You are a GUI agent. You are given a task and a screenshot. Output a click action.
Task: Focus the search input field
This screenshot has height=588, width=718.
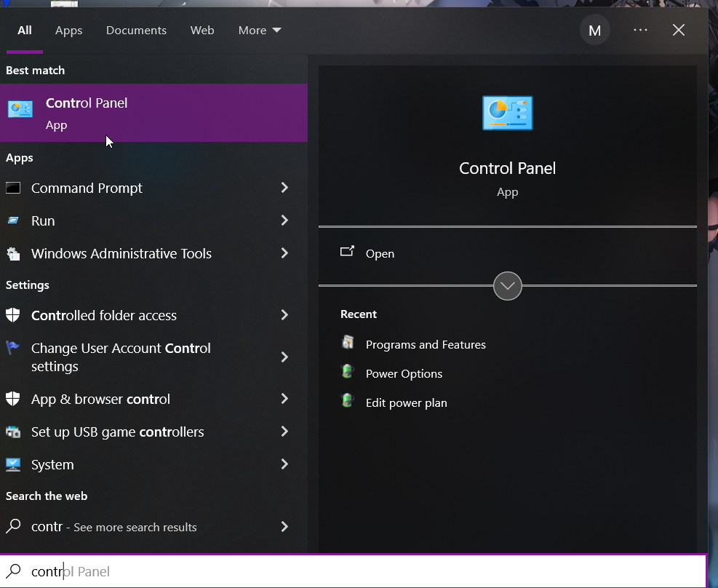pyautogui.click(x=353, y=571)
